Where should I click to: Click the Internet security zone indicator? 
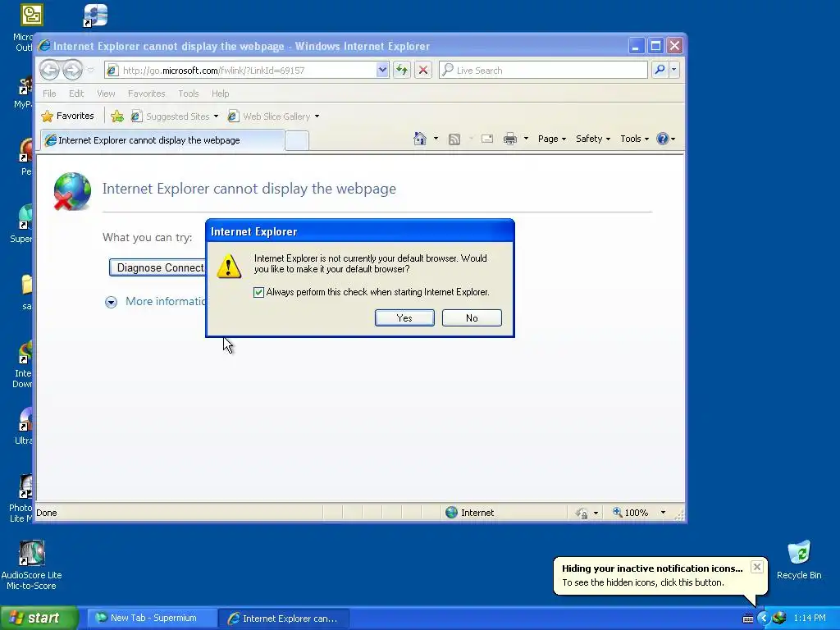point(470,513)
